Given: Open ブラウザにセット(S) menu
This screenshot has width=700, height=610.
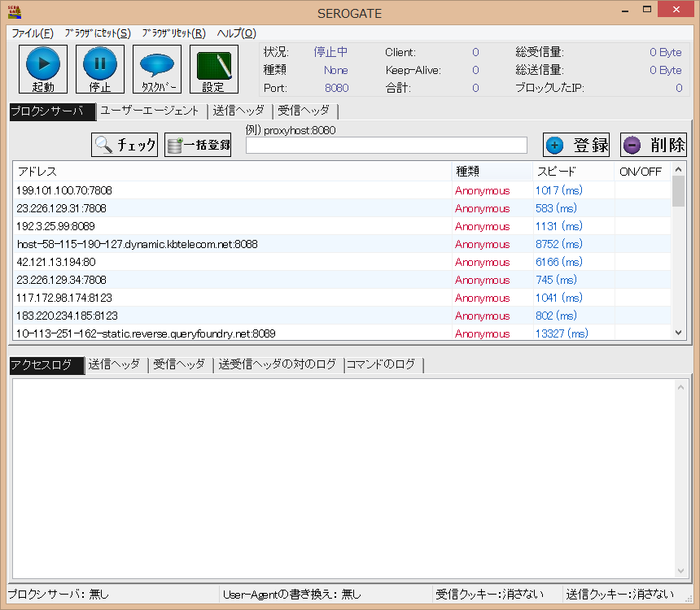Looking at the screenshot, I should tap(98, 33).
